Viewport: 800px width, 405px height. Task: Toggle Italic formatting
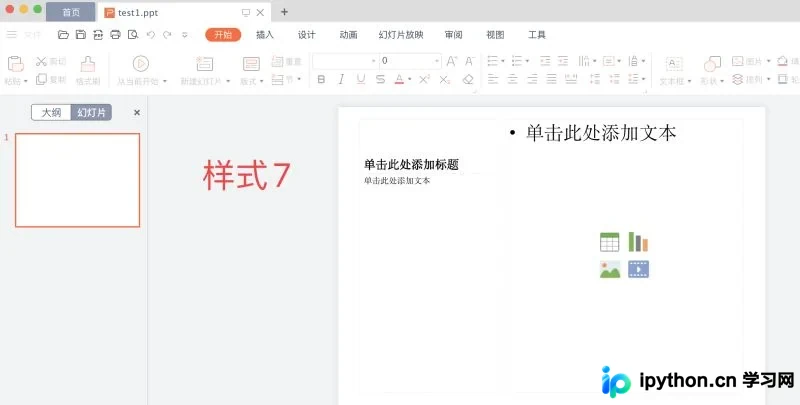(x=341, y=80)
